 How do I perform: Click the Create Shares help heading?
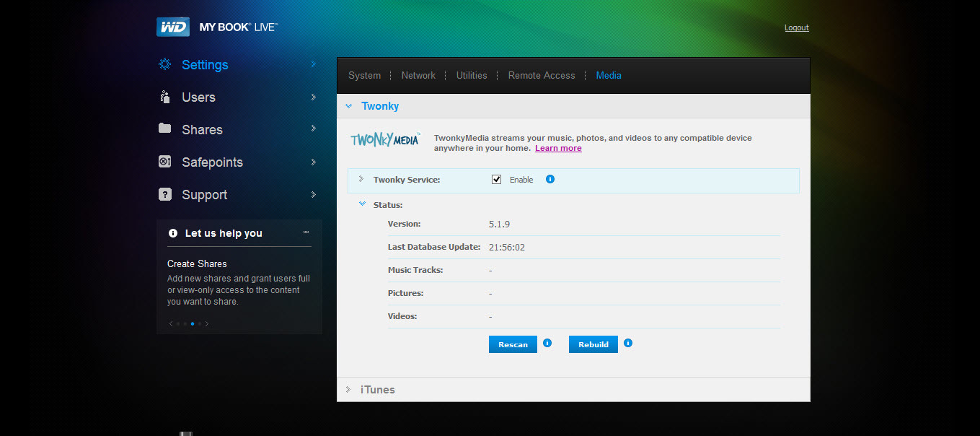pyautogui.click(x=197, y=263)
